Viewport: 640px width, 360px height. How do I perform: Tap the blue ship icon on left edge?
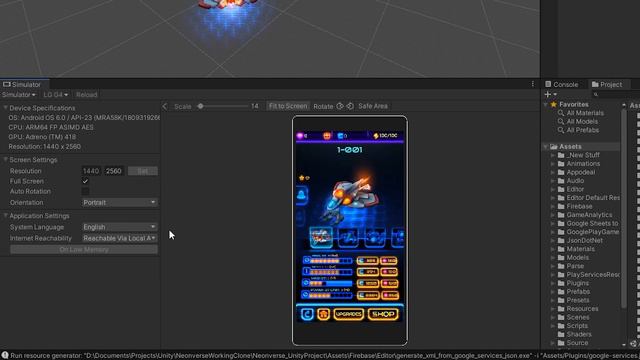click(x=302, y=194)
